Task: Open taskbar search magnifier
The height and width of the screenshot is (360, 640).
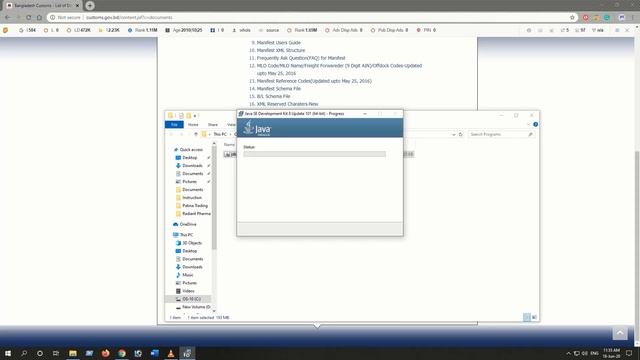Action: [x=24, y=353]
